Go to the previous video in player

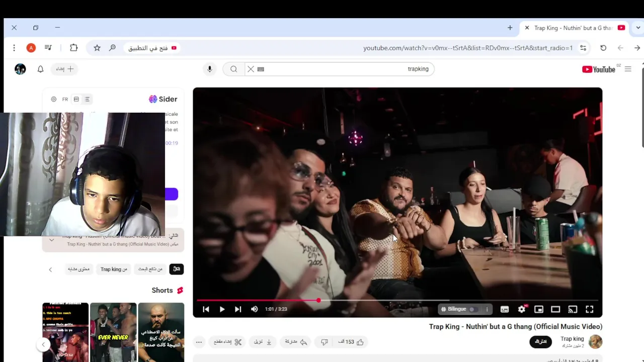[206, 309]
